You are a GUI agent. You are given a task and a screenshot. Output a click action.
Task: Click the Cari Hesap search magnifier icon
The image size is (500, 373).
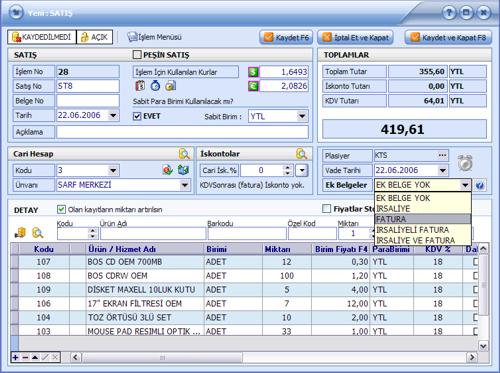point(184,154)
